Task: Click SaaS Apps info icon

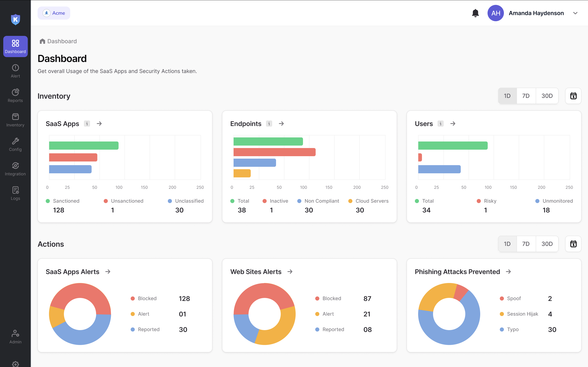Action: [87, 124]
